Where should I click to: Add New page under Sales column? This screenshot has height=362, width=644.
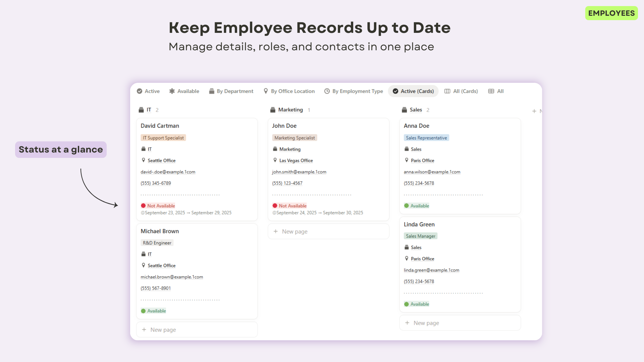coord(426,323)
